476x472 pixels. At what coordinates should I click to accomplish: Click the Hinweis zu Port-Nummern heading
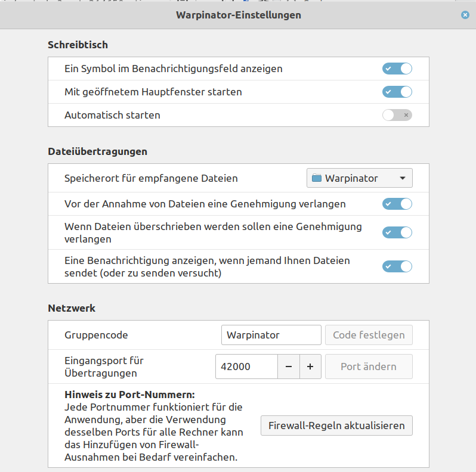tap(129, 395)
